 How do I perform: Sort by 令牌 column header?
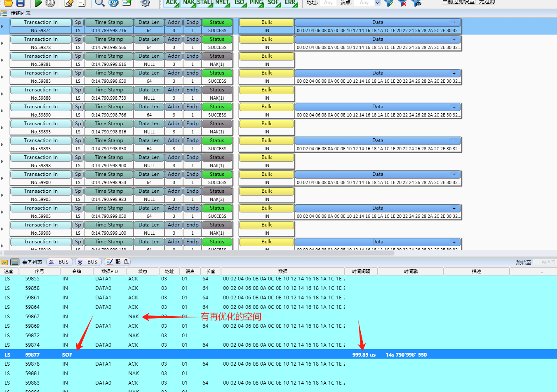click(77, 271)
